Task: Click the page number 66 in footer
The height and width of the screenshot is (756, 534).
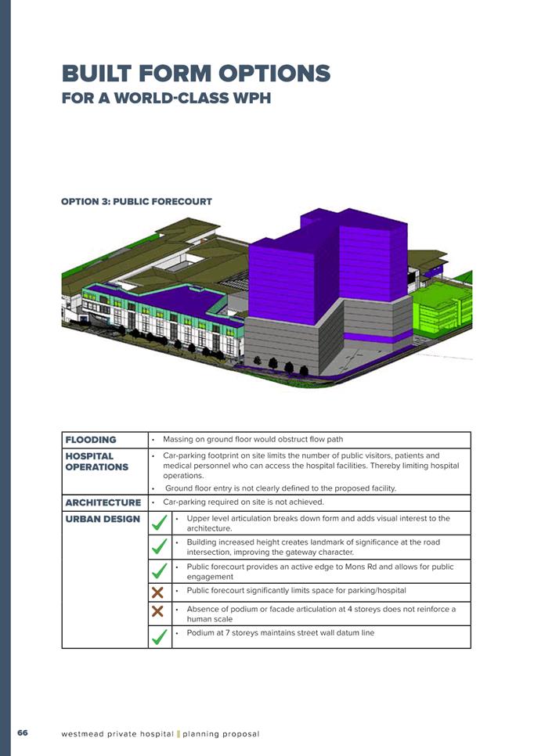Action: coord(23,733)
